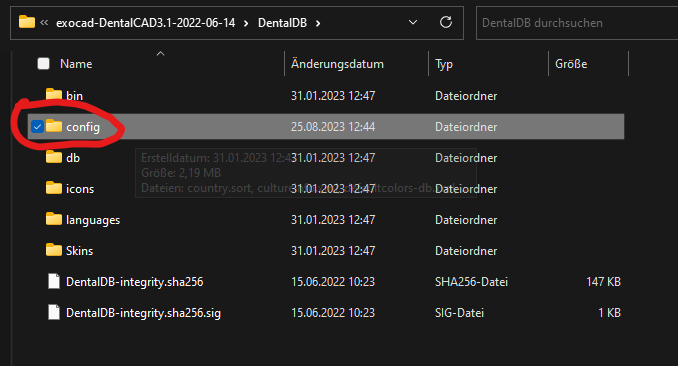Viewport: 678px width, 366px height.
Task: Click the DentalDB-integrity.sha256 file icon
Action: (x=54, y=281)
